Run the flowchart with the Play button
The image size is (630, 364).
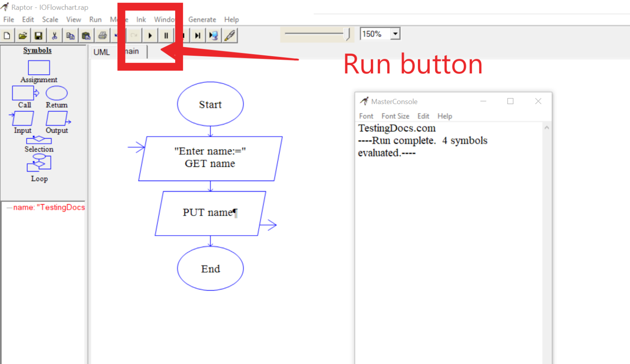(x=150, y=35)
